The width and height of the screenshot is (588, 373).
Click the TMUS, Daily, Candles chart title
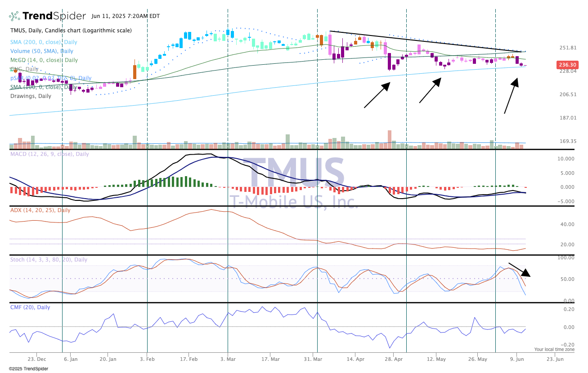click(x=71, y=31)
